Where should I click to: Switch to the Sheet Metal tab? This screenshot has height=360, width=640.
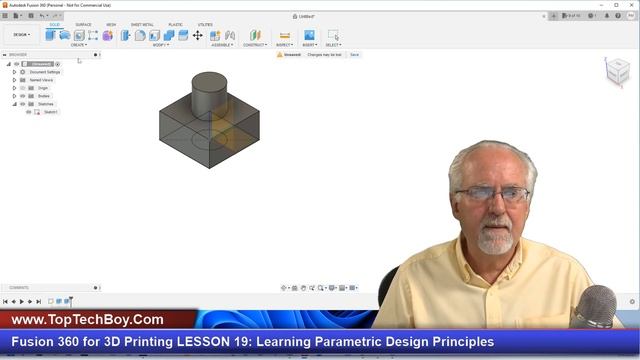142,24
